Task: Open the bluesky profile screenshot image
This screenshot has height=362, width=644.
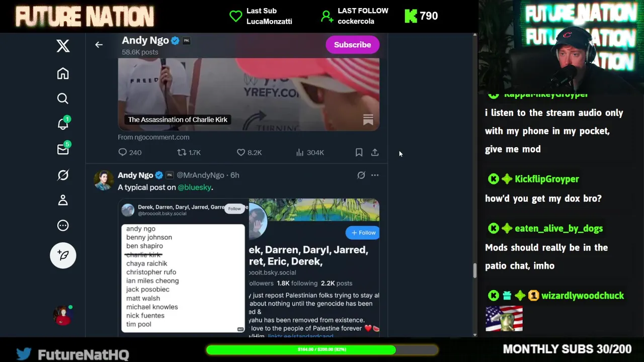Action: point(314,267)
